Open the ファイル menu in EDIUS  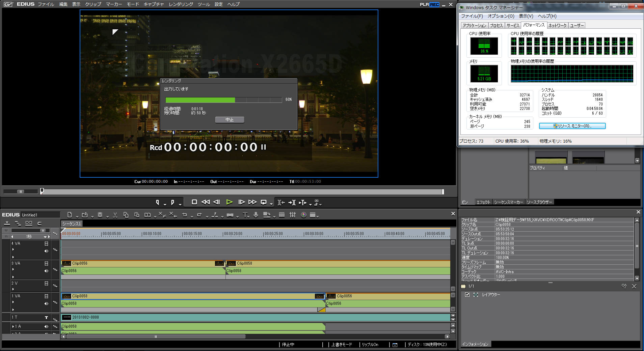[x=46, y=4]
